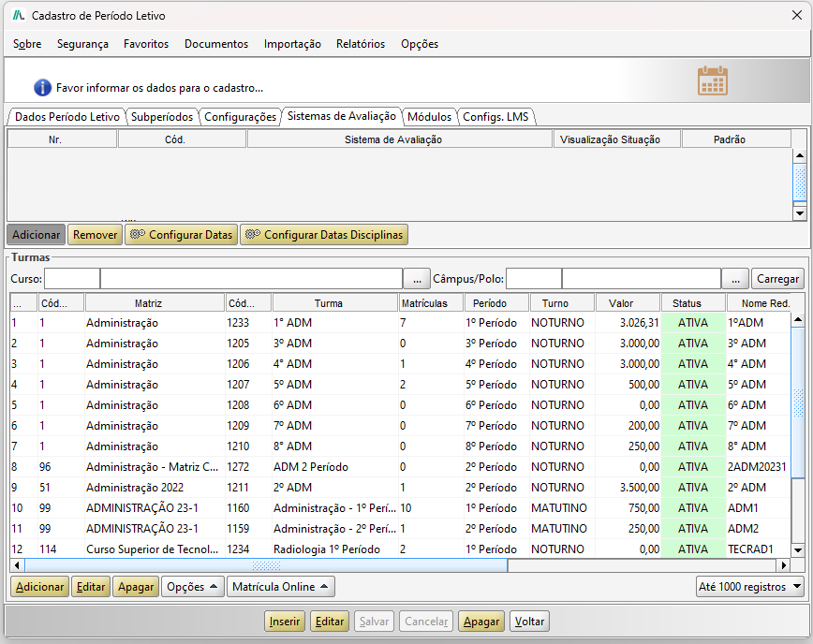Click the Câmpus/Polo name input field

click(x=642, y=279)
